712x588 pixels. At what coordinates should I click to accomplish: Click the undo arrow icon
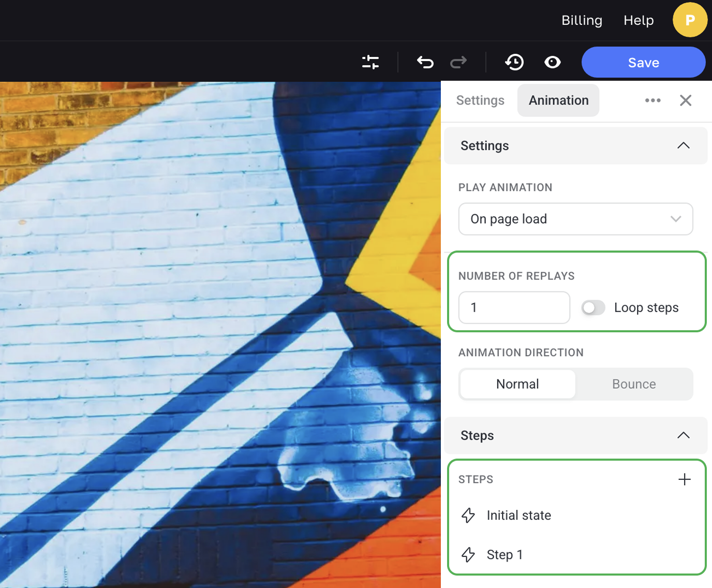[425, 63]
